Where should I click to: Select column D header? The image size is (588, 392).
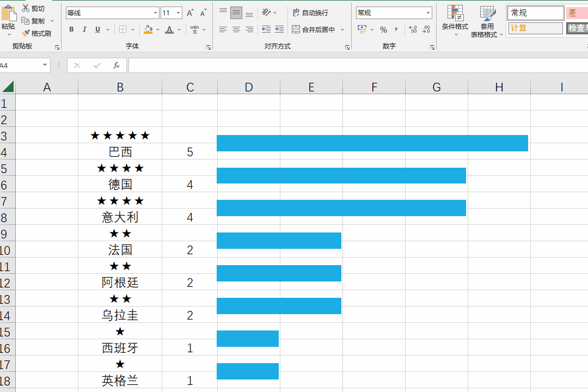click(249, 87)
